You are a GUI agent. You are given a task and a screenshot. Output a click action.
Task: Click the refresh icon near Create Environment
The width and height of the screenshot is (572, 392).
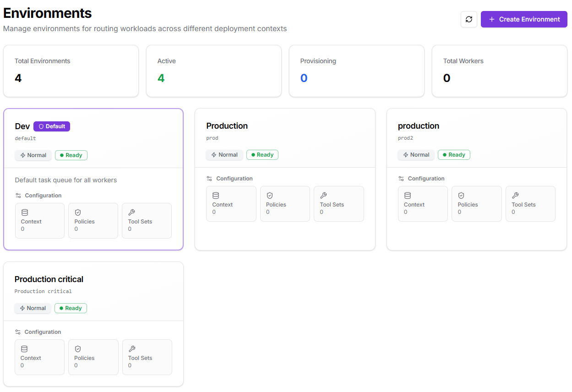[468, 19]
